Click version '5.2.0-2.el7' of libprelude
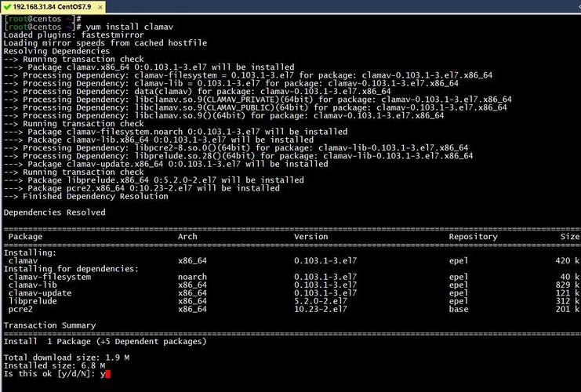 [x=321, y=301]
